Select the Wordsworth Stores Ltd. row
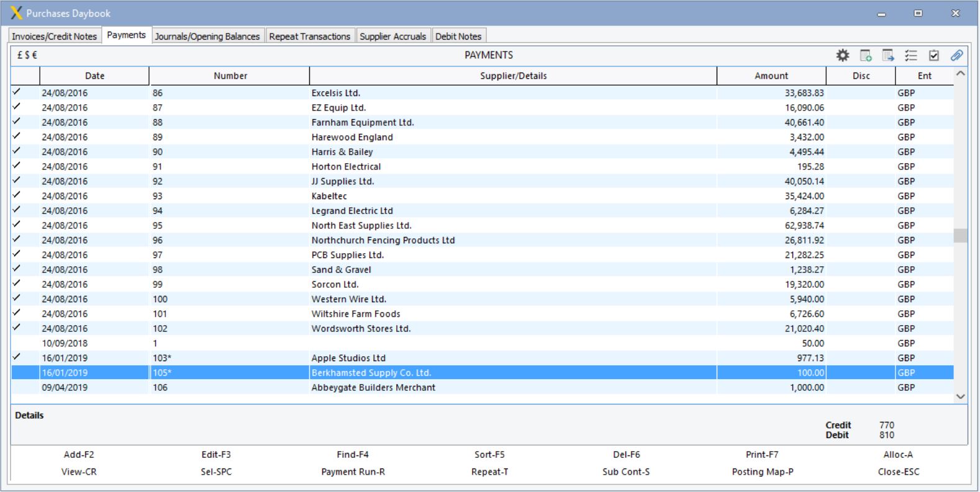980x492 pixels. (483, 328)
